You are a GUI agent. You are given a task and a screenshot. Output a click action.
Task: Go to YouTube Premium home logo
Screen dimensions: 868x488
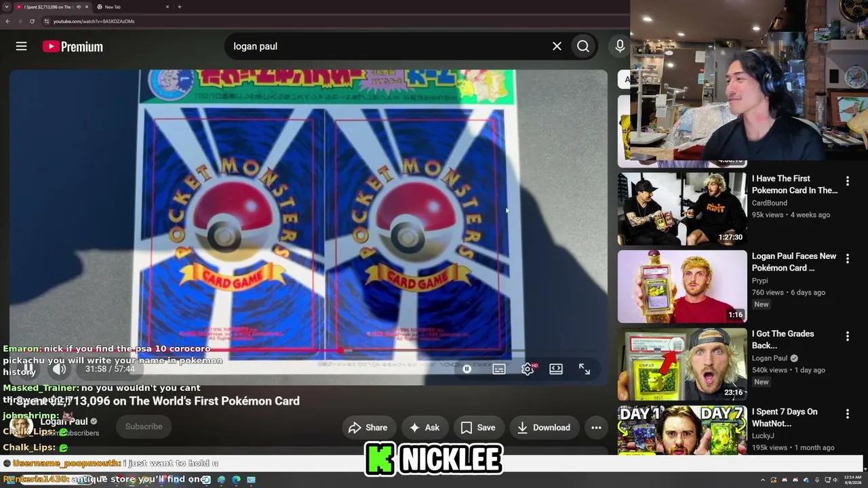pos(73,46)
